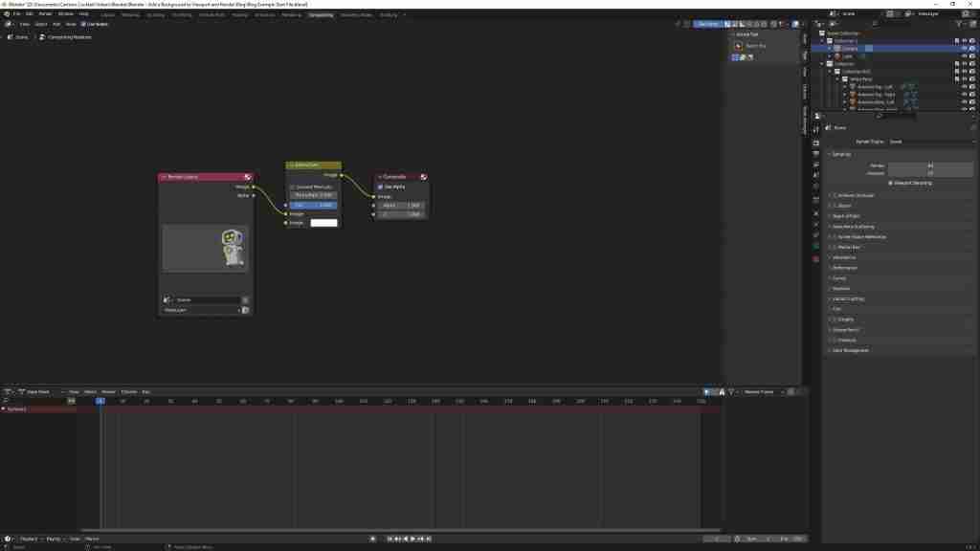Expand the Volumetrics panel
Screen dimensions: 980x551
[x=842, y=258]
